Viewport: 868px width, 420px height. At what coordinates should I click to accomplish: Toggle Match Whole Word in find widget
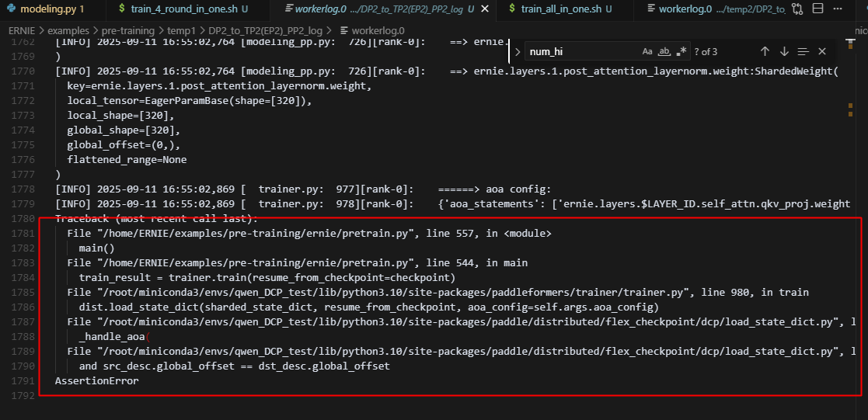(664, 51)
